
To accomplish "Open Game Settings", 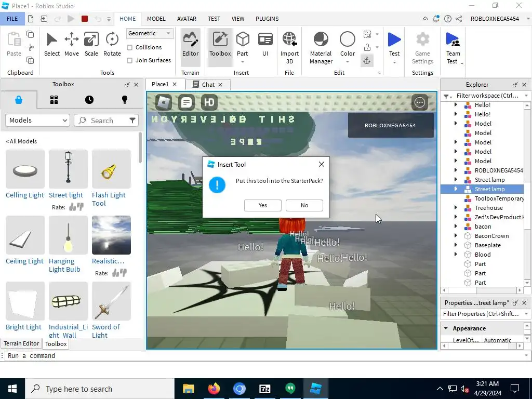I will [x=422, y=48].
